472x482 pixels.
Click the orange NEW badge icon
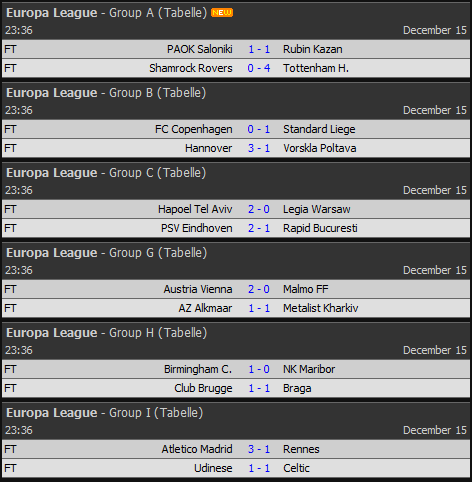pyautogui.click(x=222, y=13)
